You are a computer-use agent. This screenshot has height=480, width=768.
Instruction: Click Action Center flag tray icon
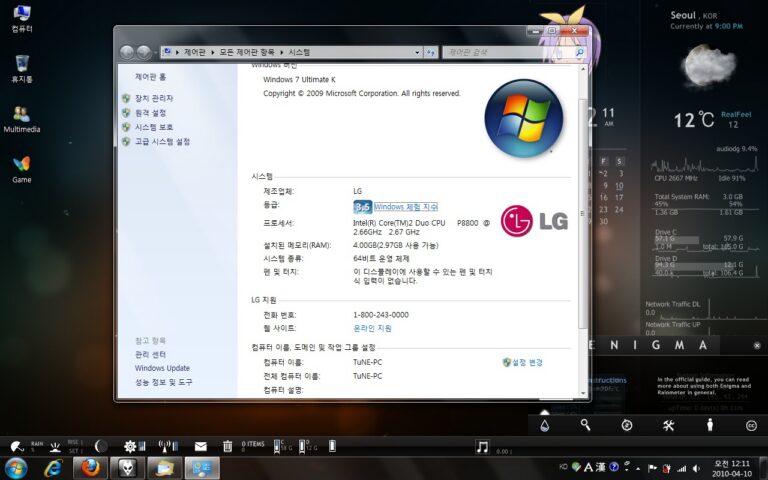(652, 468)
